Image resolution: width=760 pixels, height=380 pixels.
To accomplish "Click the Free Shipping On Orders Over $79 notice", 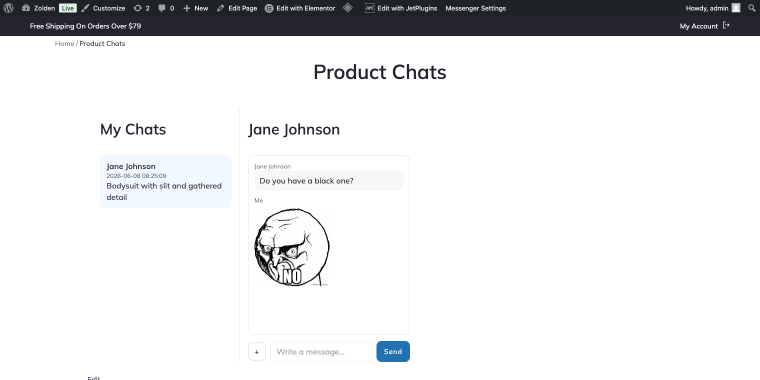I will (x=85, y=26).
